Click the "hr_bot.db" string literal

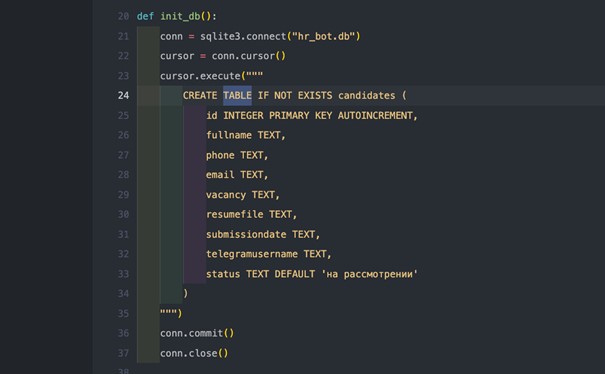pos(323,36)
